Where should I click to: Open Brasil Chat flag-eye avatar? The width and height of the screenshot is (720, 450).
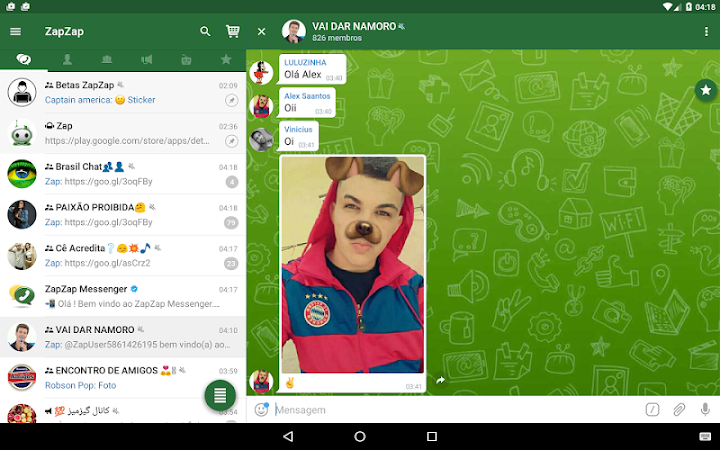pyautogui.click(x=22, y=174)
